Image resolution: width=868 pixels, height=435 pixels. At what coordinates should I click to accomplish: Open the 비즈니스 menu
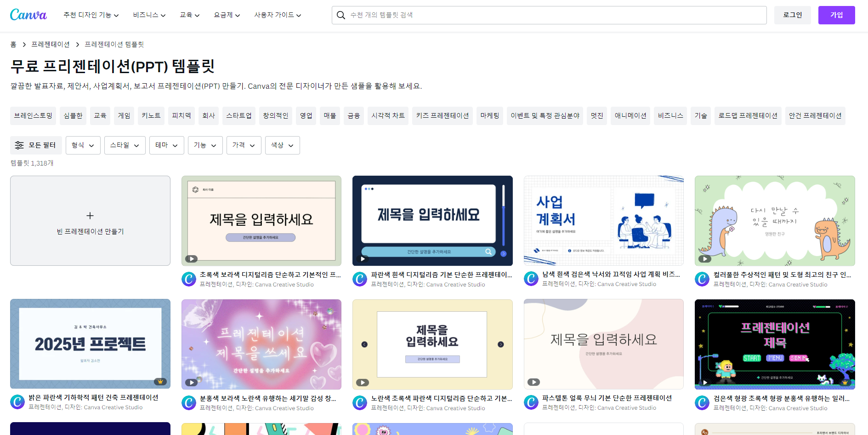click(x=148, y=15)
